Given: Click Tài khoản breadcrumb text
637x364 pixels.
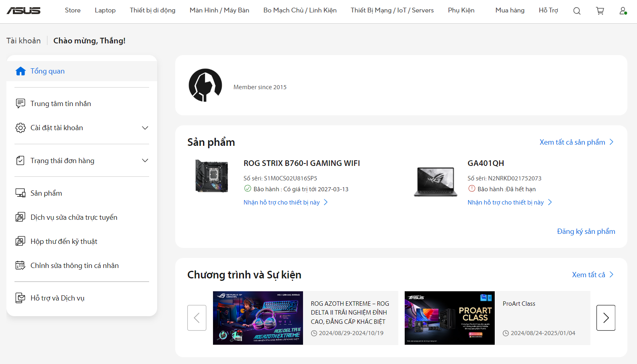Looking at the screenshot, I should [24, 41].
